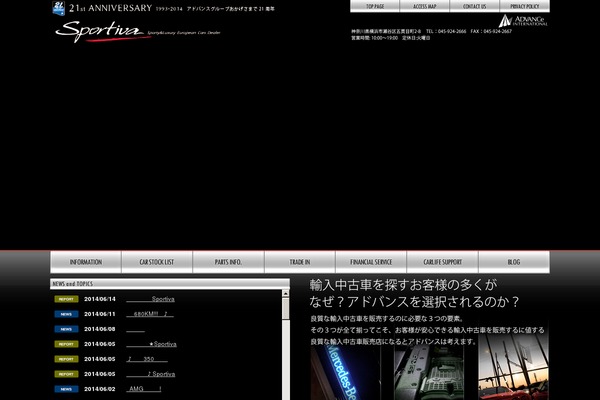The height and width of the screenshot is (400, 600).
Task: Go to TRADE IN page
Action: point(300,262)
